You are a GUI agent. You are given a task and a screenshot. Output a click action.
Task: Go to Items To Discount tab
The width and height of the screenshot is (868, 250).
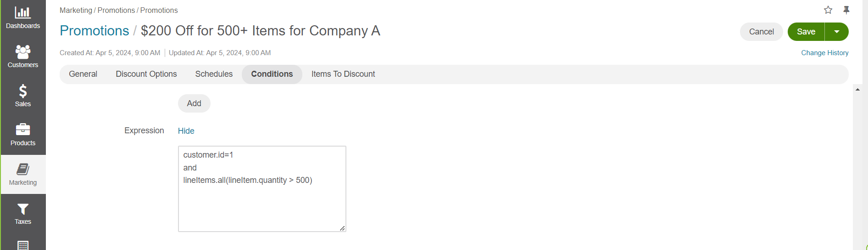tap(343, 74)
